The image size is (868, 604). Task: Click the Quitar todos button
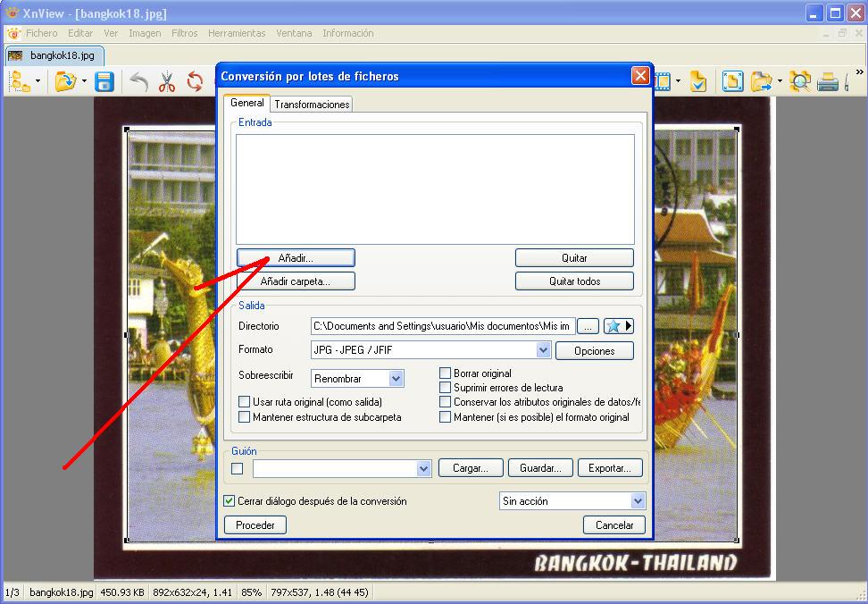point(574,281)
